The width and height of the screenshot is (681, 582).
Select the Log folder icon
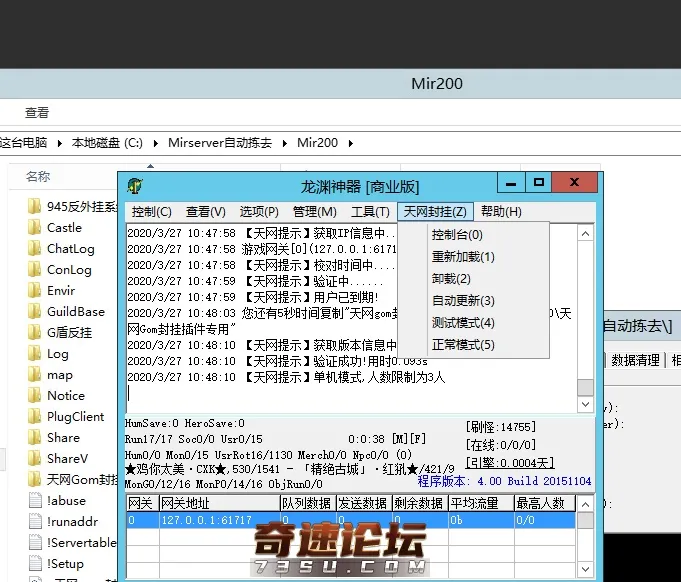34,353
